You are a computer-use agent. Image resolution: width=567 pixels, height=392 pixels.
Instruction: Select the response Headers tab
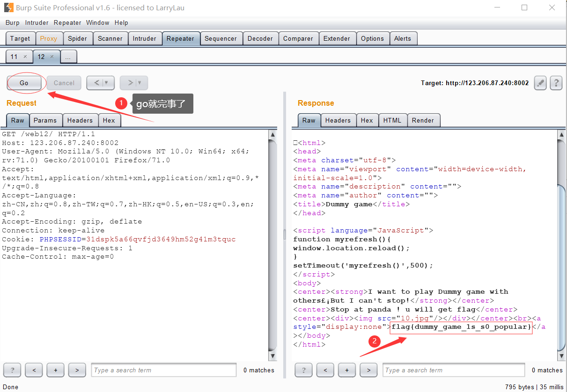(x=338, y=120)
